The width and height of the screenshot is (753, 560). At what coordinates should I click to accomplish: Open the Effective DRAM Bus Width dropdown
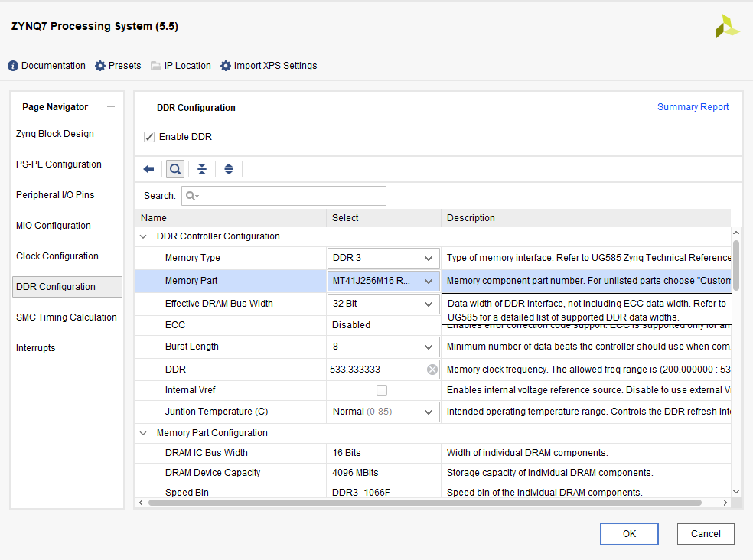383,304
